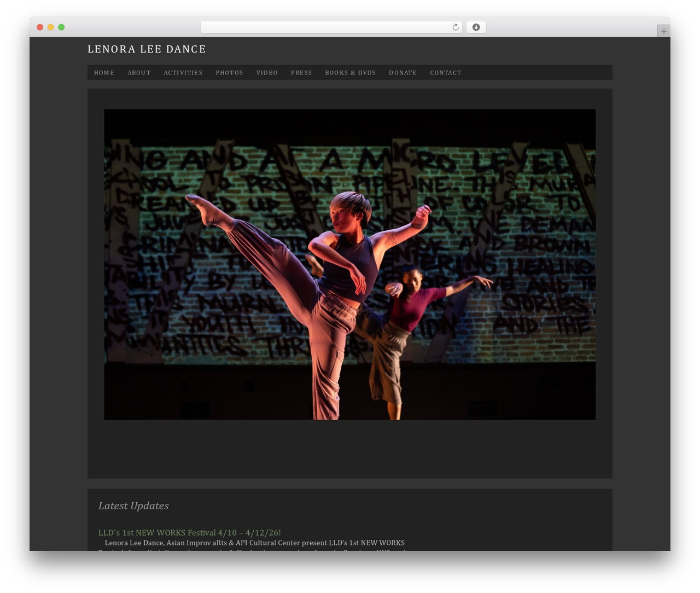
Task: Open the About menu item
Action: tap(139, 73)
